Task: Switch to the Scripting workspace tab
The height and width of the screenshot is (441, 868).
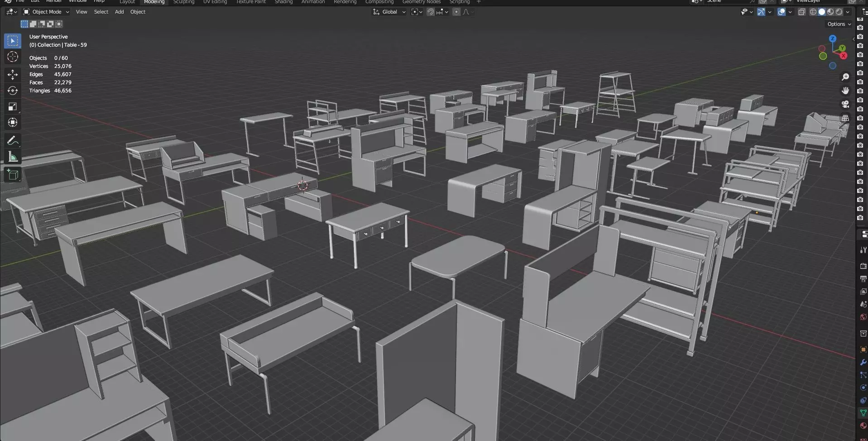Action: (460, 2)
